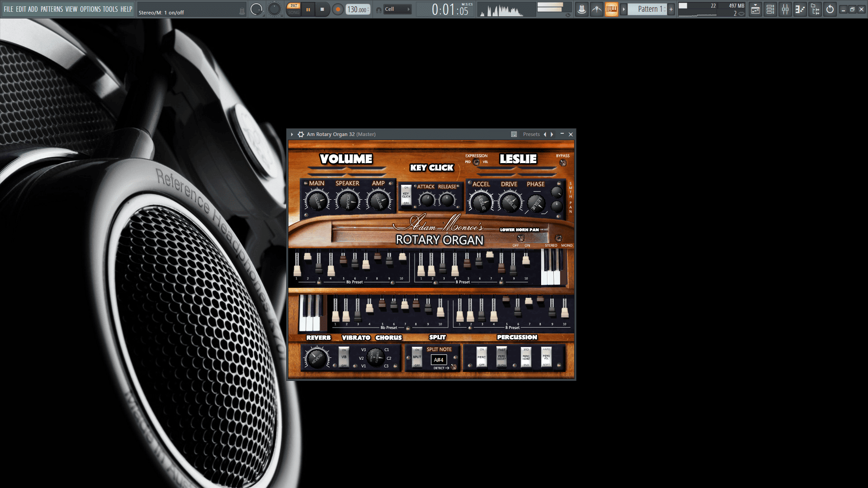Screen dimensions: 868x488
Task: Open the Browser/plugin picker icon
Action: (x=815, y=9)
